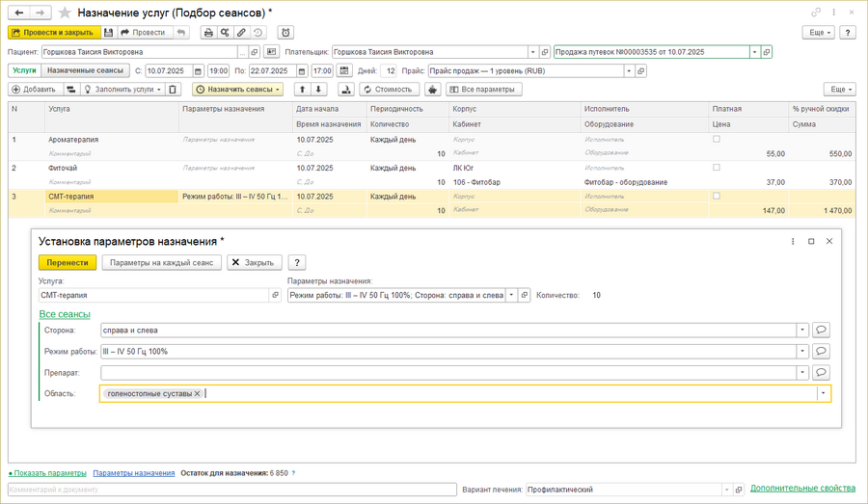Switch to the Назначенные сеансы tab
Screen dimensions: 868x504
click(x=86, y=70)
